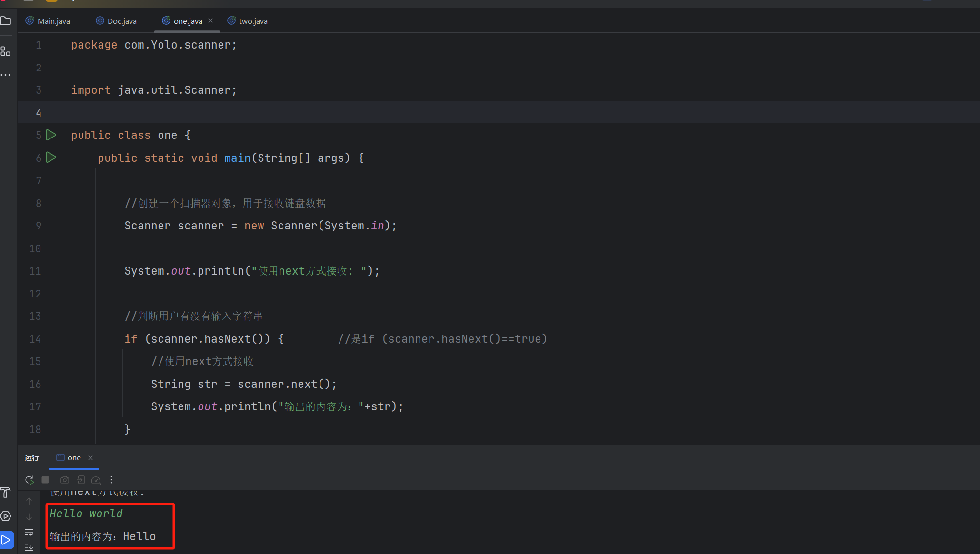Image resolution: width=980 pixels, height=554 pixels.
Task: Click console output 输出的内容为: Hello
Action: click(103, 536)
